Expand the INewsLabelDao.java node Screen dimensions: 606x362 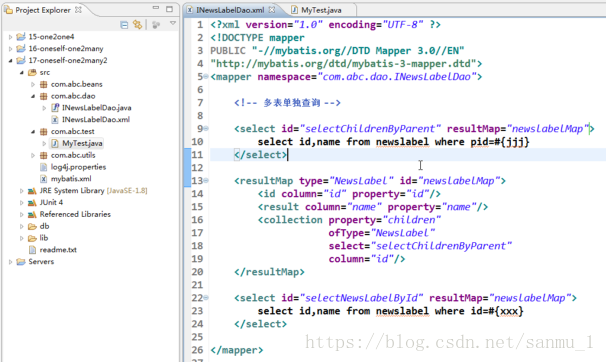[44, 108]
